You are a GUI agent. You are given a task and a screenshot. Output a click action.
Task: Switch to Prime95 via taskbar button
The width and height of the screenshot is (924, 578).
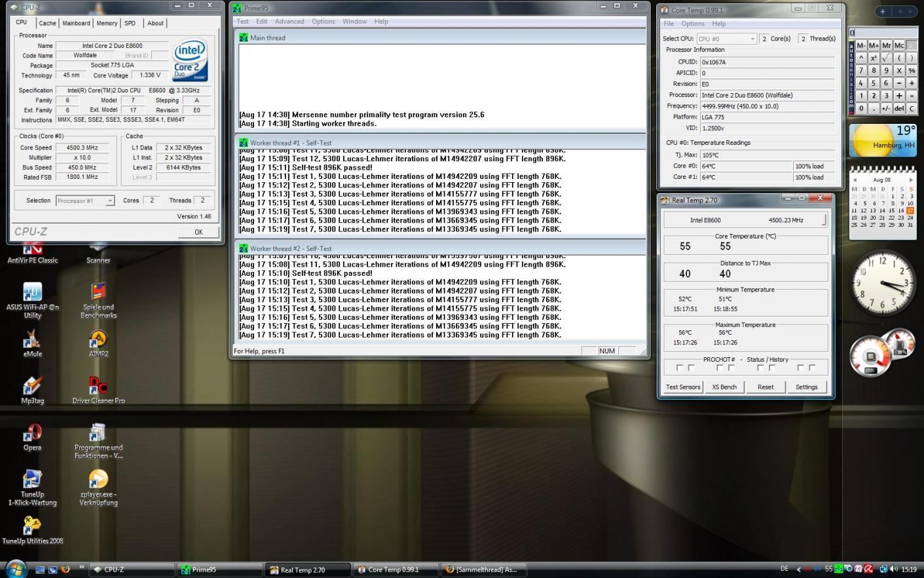pos(220,569)
